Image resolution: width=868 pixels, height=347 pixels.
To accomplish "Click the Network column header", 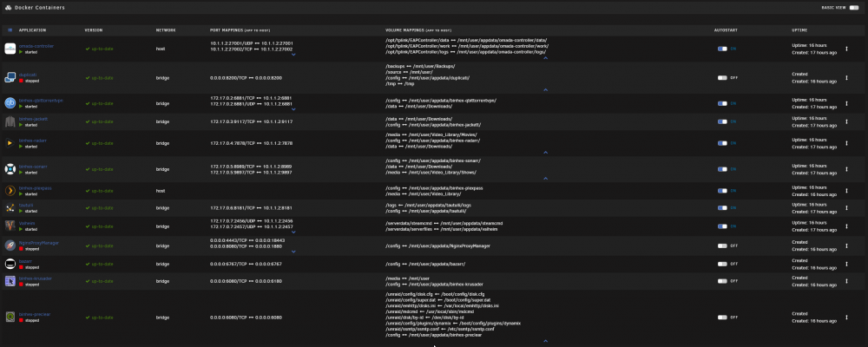I will pyautogui.click(x=166, y=29).
